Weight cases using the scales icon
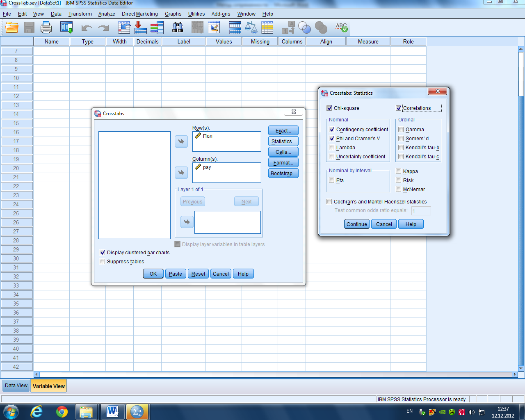 point(251,27)
